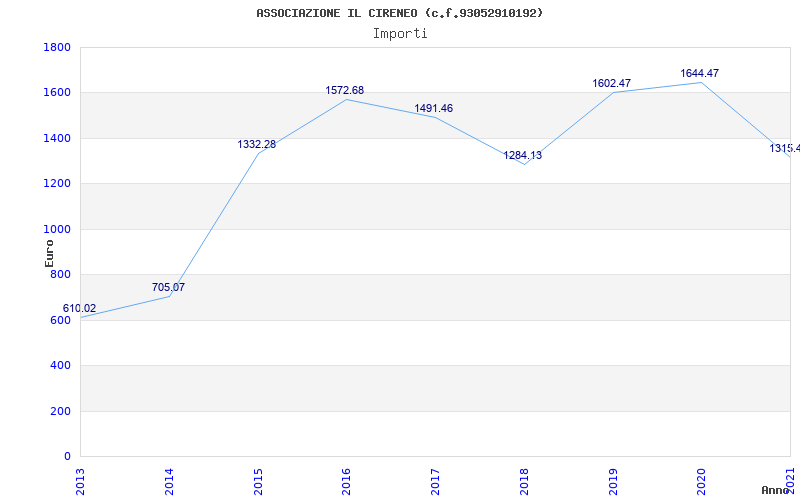This screenshot has width=800, height=500.
Task: Click the 800 y-axis value
Action: 60,275
